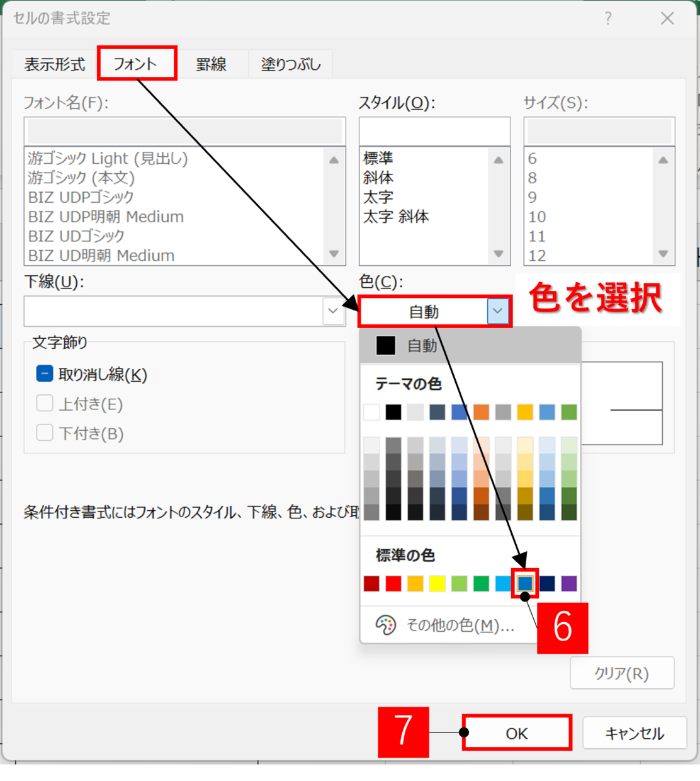Click size list scroll up arrow
Screen dimensions: 700x781
tap(663, 160)
